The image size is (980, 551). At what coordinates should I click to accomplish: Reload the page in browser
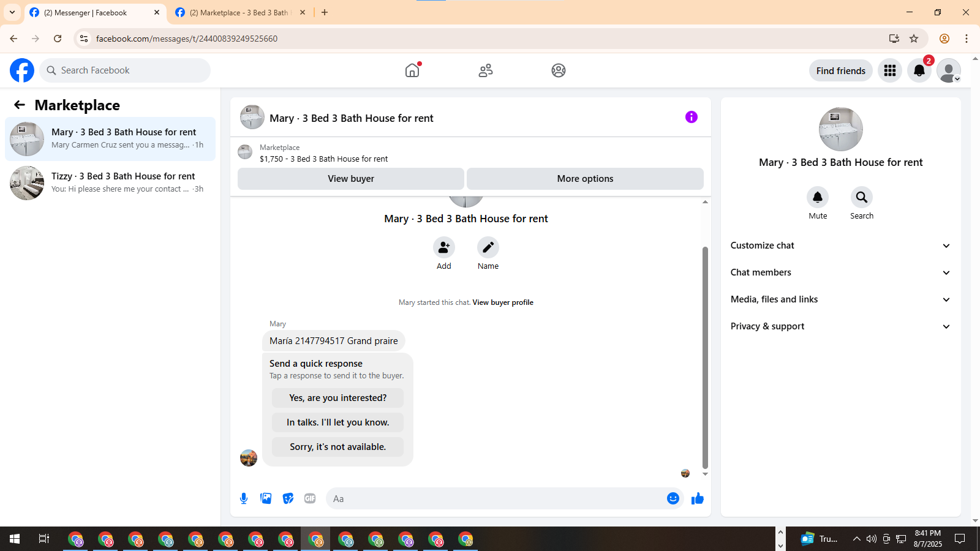coord(58,39)
